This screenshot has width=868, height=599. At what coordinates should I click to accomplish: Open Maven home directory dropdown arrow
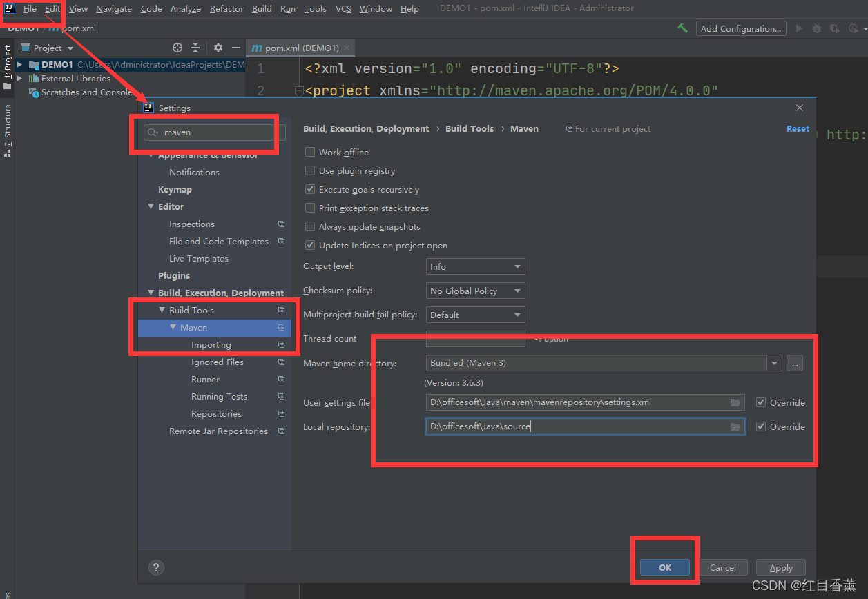click(x=775, y=363)
